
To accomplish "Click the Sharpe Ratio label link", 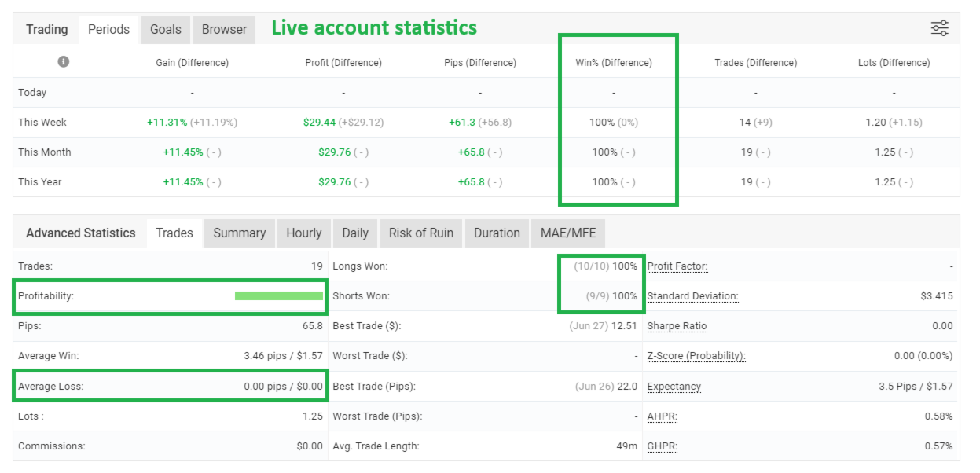I will pos(677,326).
